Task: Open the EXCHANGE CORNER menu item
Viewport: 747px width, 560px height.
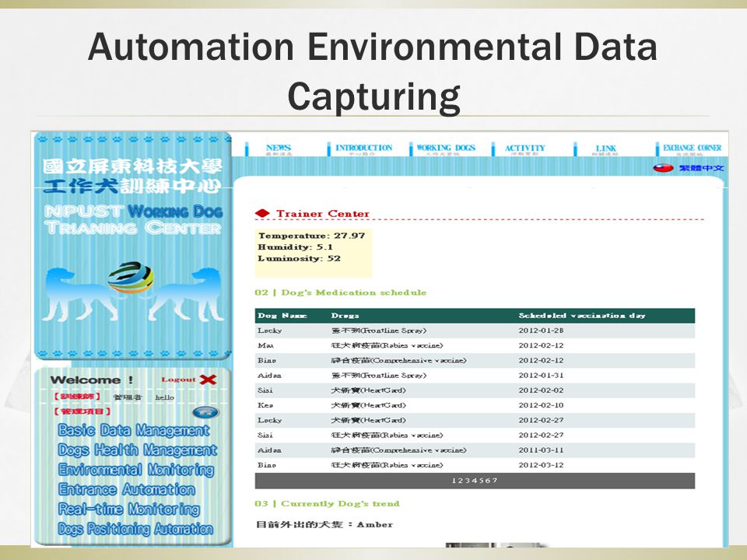Action: click(693, 148)
